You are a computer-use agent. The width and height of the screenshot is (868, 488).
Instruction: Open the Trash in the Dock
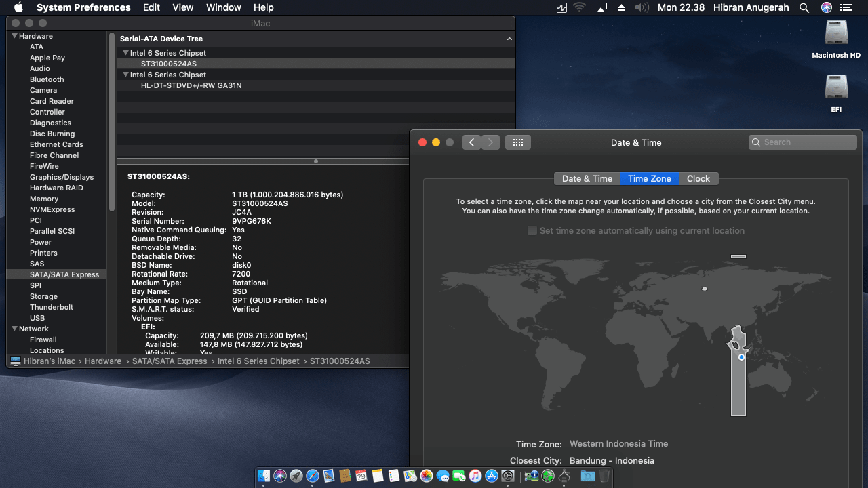click(x=604, y=476)
